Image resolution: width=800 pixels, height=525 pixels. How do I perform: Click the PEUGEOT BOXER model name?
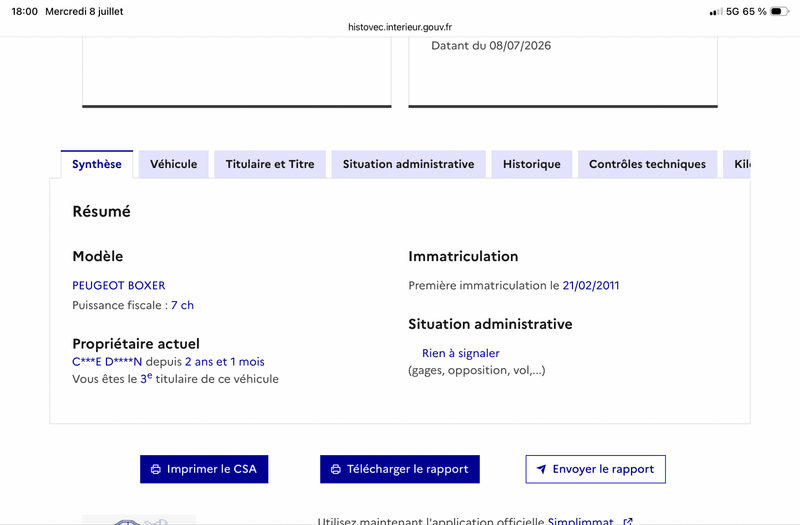119,285
